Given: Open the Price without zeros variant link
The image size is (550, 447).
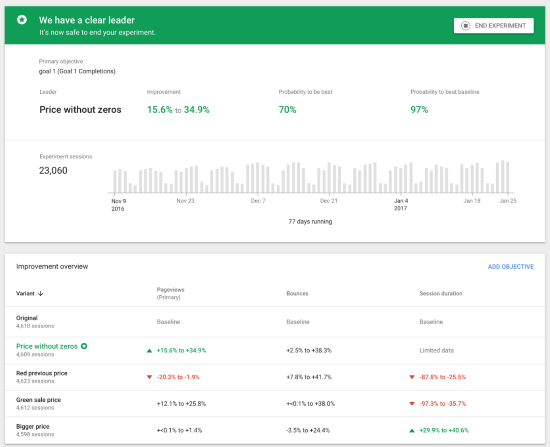Looking at the screenshot, I should 47,346.
